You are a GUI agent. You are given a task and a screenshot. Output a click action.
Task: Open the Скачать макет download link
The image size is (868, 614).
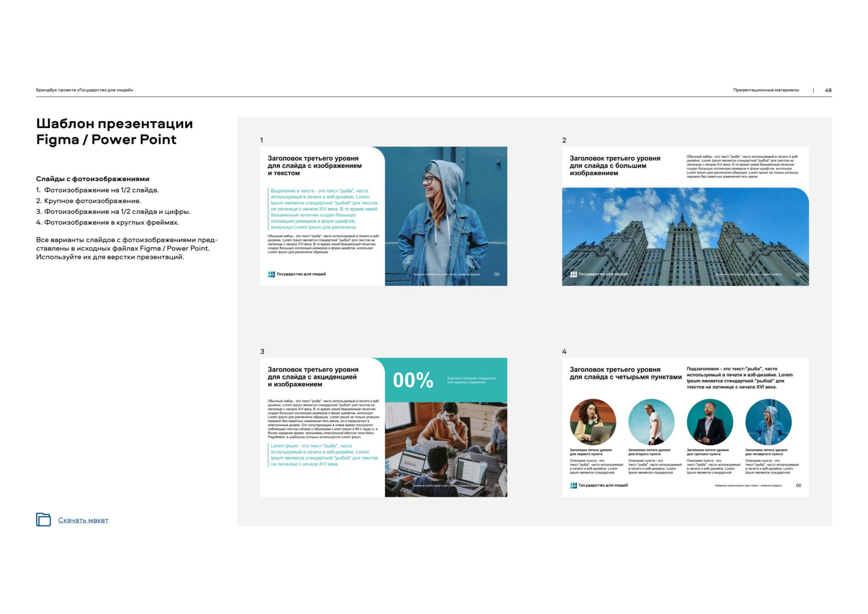[x=83, y=520]
